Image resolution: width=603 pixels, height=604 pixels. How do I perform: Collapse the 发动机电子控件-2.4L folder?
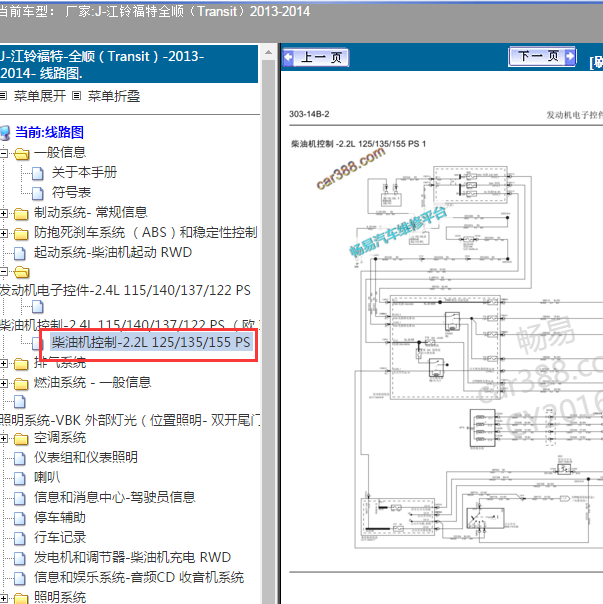tap(3, 272)
